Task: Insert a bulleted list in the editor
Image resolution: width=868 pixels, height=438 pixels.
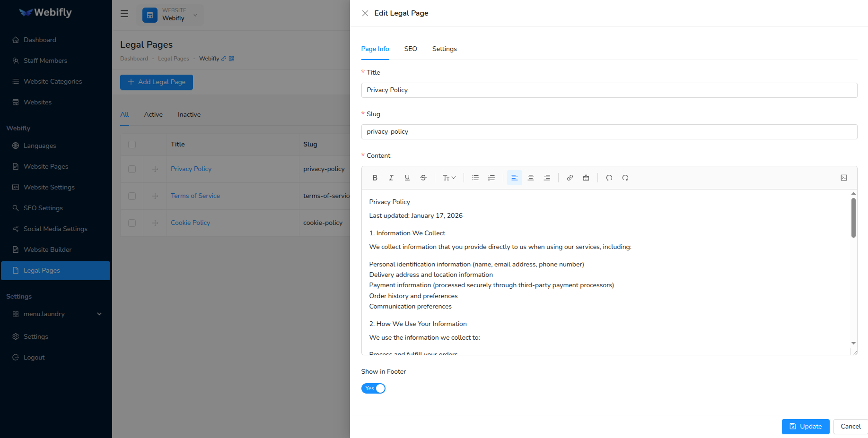Action: (475, 178)
